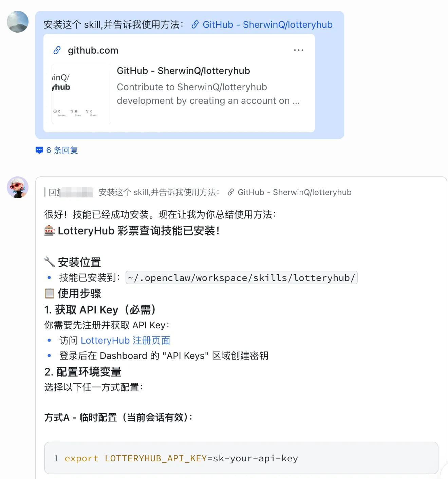Screen dimensions: 448x479
Task: Click the speech bubble icon beside 6 条回复
Action: coord(39,150)
